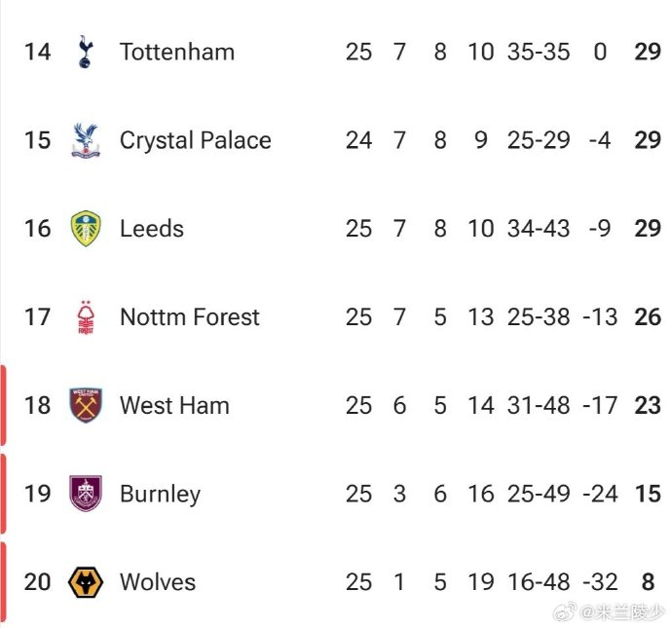Open the Tottenham team name link
This screenshot has height=628, width=672.
click(x=176, y=52)
